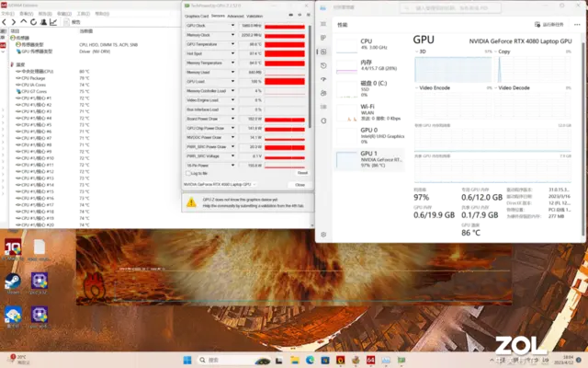Select GPU 0 Intel UHD Graphics entry

click(x=369, y=135)
